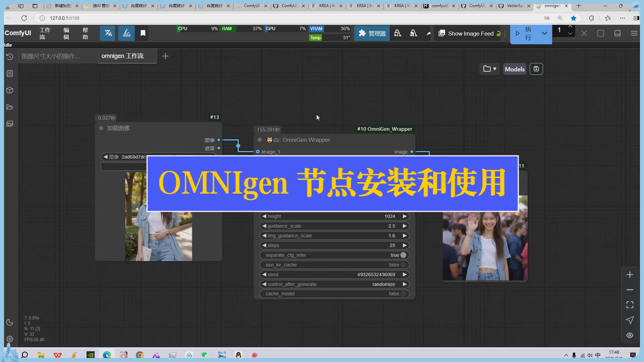Image resolution: width=644 pixels, height=362 pixels.
Task: Open settings gear in the sidebar
Action: tap(10, 339)
